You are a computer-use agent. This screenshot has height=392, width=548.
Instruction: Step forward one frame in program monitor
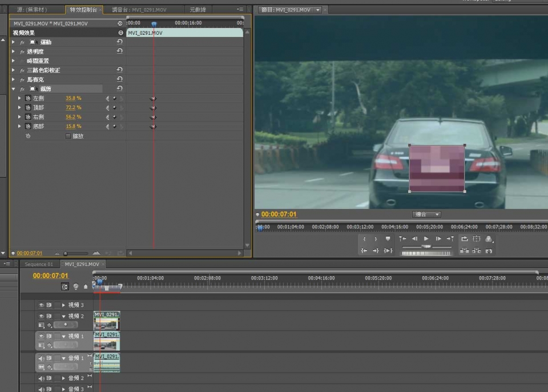[438, 239]
